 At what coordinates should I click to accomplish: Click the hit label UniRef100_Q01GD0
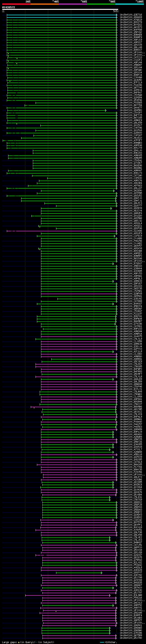pyautogui.click(x=131, y=216)
